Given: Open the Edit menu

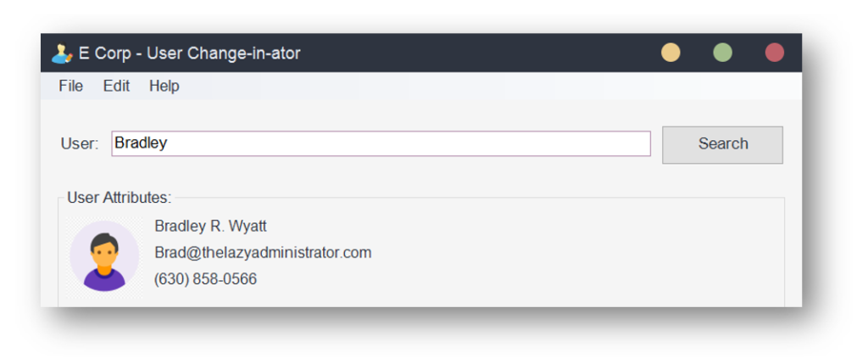Looking at the screenshot, I should pyautogui.click(x=116, y=86).
